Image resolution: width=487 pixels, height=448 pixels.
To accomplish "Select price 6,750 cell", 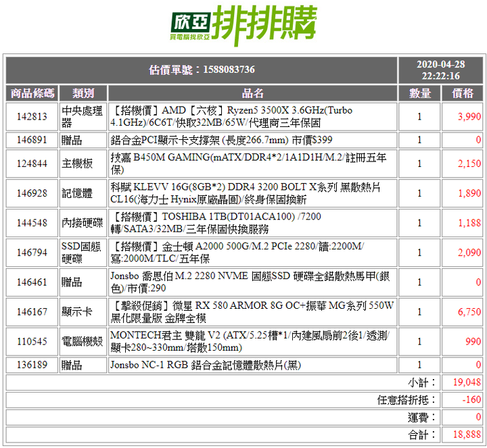I will 463,312.
